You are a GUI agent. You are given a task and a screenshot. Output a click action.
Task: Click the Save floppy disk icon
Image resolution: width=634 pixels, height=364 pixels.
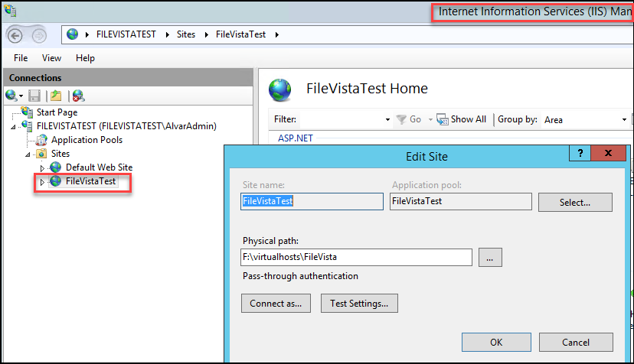(x=34, y=96)
